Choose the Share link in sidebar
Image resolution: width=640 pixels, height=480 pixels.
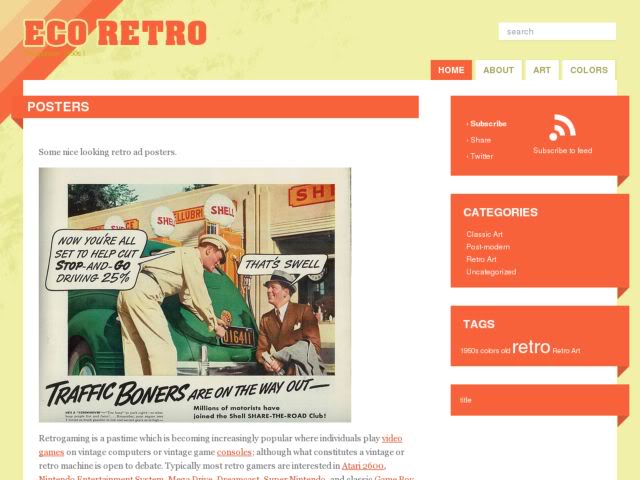[480, 140]
